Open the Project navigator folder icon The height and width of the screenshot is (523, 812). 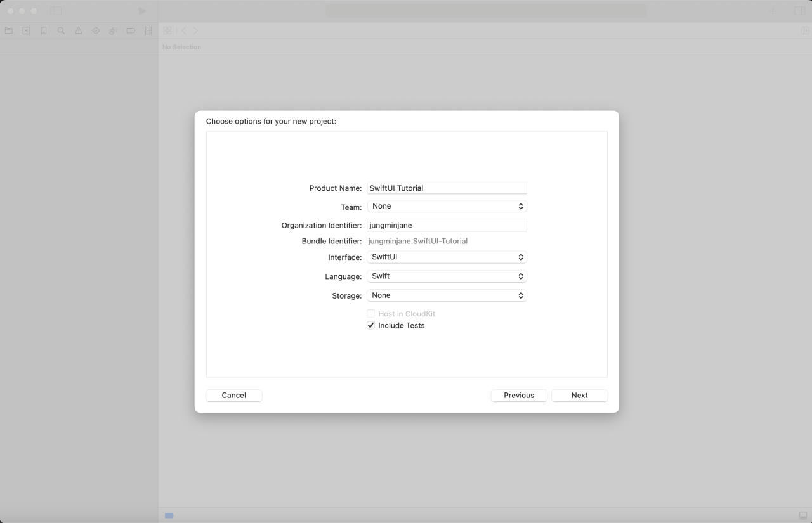tap(9, 30)
